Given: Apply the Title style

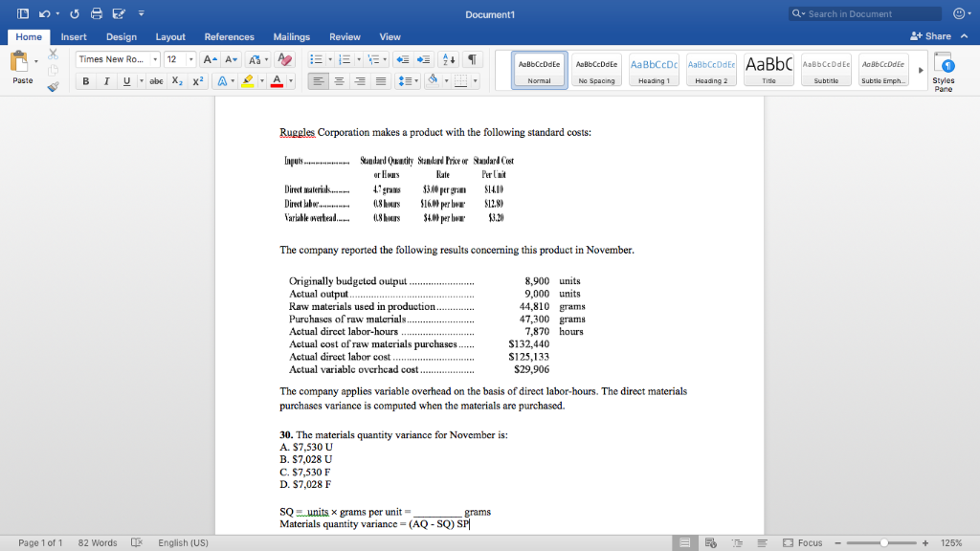Looking at the screenshot, I should [x=768, y=69].
